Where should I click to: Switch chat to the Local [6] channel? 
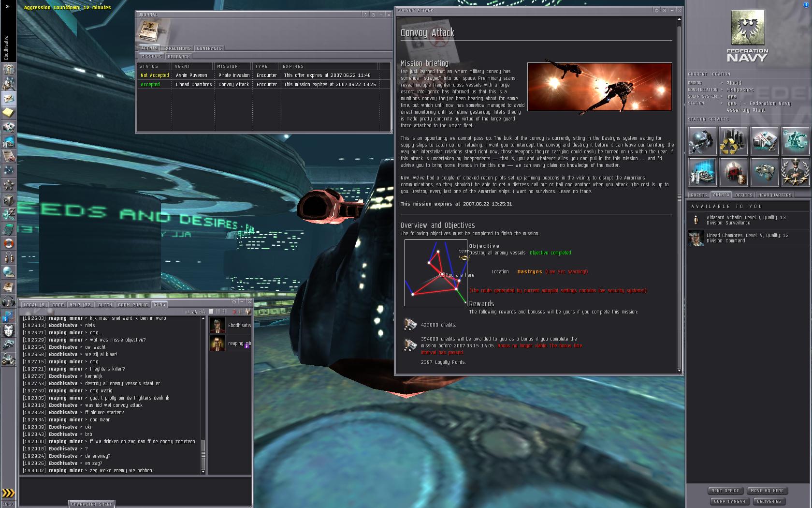coord(35,305)
